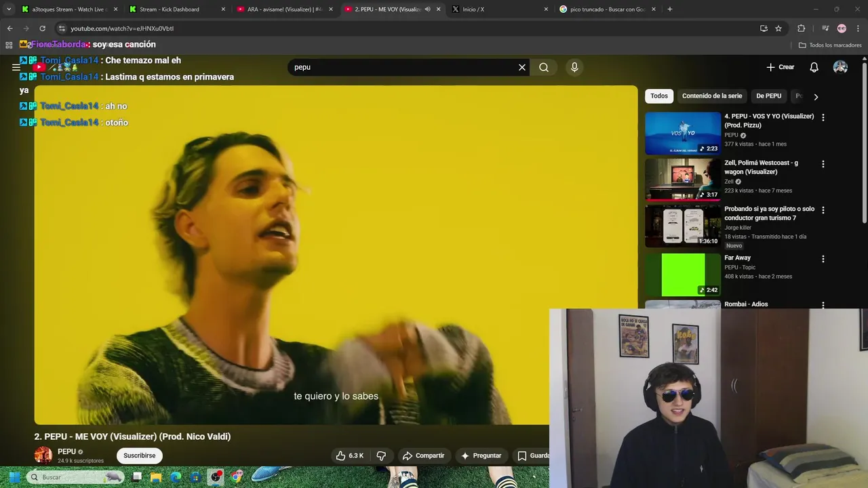868x488 pixels.
Task: Open the media controls icon
Action: (825, 28)
